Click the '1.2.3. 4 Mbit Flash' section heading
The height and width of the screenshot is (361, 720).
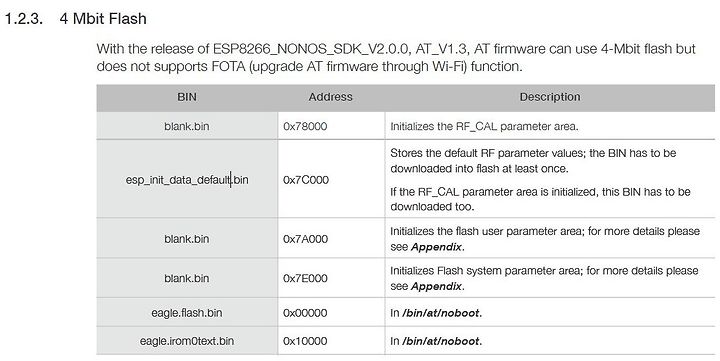tap(75, 19)
